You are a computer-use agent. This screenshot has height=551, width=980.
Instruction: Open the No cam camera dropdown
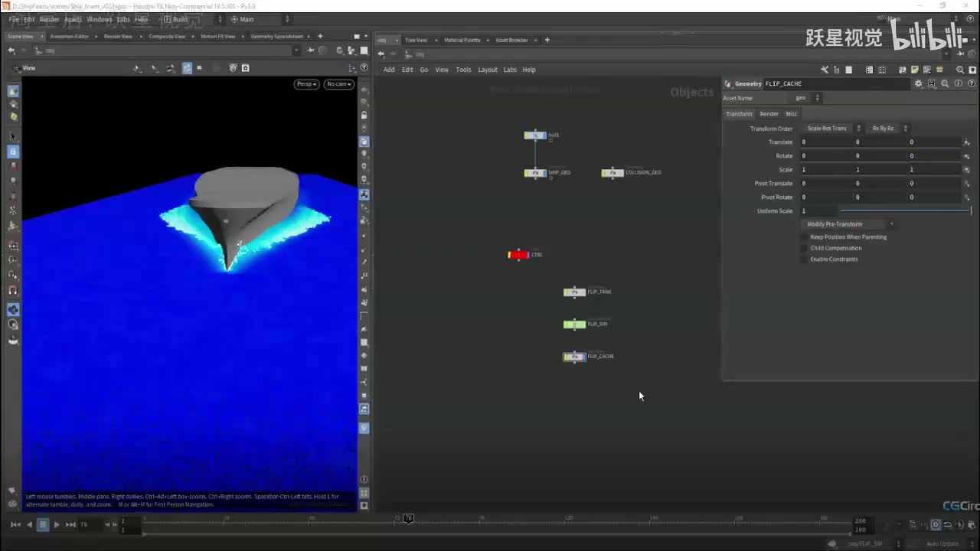[x=338, y=84]
